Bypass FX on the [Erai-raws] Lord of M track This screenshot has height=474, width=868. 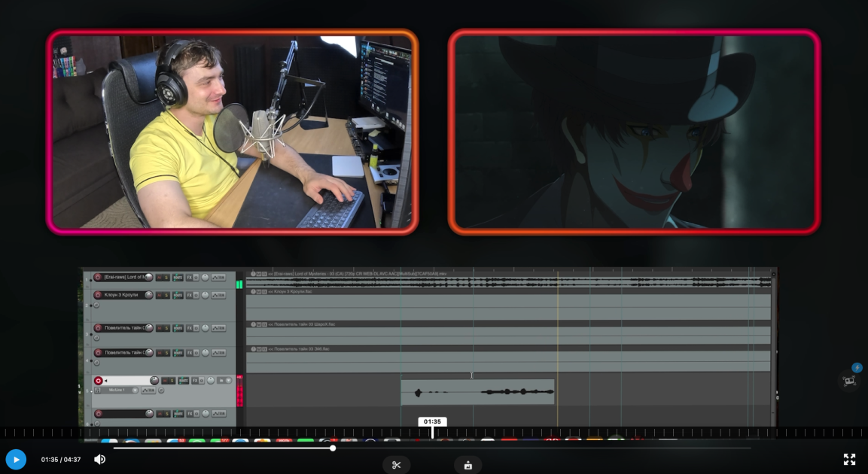(196, 278)
